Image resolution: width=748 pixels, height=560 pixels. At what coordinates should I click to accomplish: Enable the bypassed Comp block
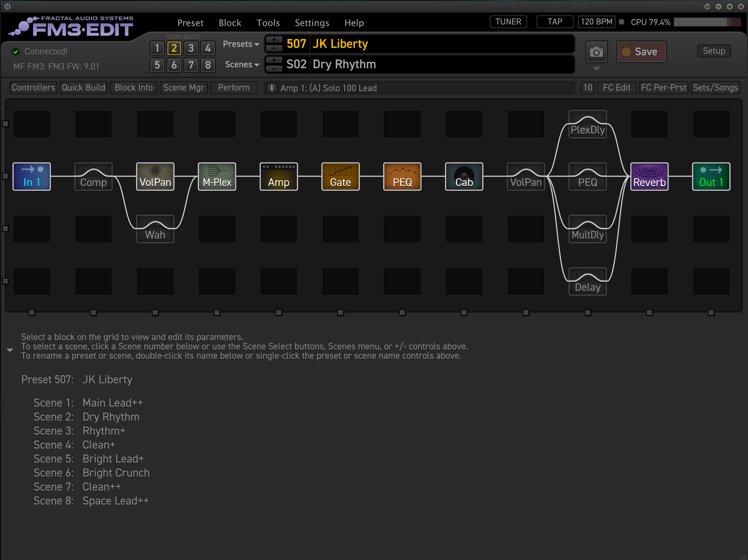pos(93,176)
